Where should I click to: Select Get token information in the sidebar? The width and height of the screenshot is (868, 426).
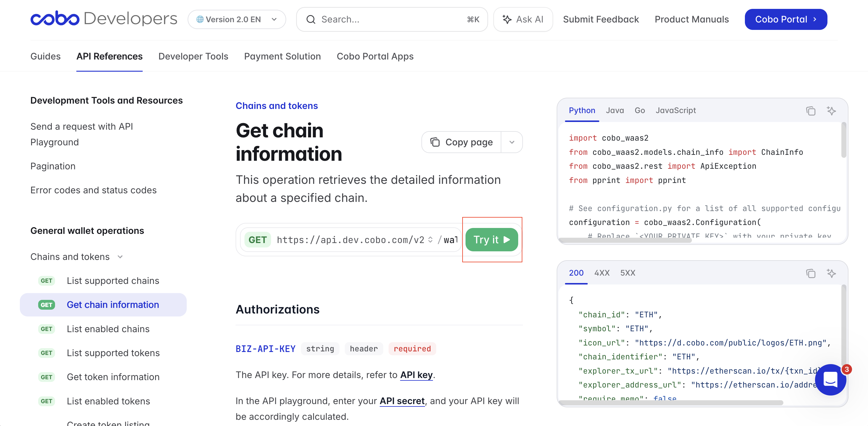113,377
